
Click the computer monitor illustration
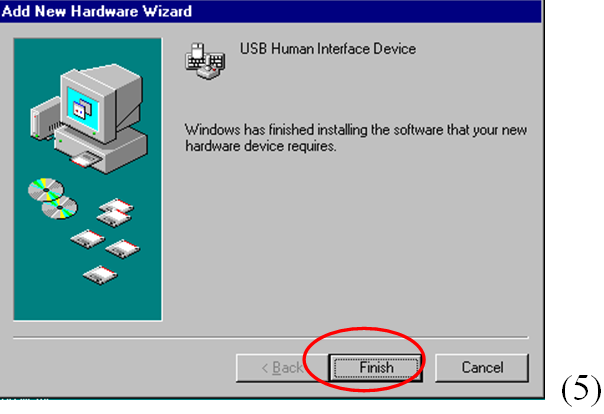pos(101,104)
